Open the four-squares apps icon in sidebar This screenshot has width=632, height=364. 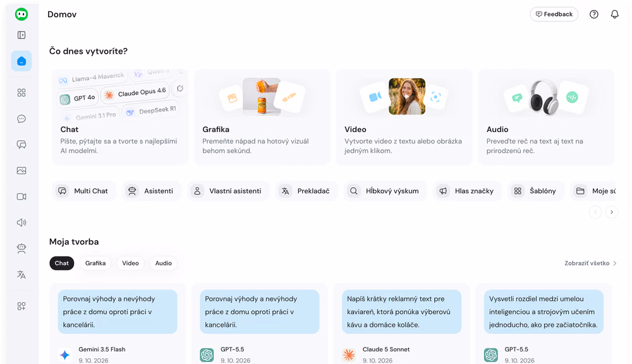coord(21,93)
